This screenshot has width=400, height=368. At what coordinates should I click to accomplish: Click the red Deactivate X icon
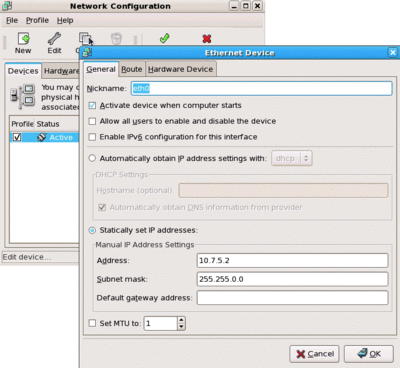pyautogui.click(x=207, y=39)
